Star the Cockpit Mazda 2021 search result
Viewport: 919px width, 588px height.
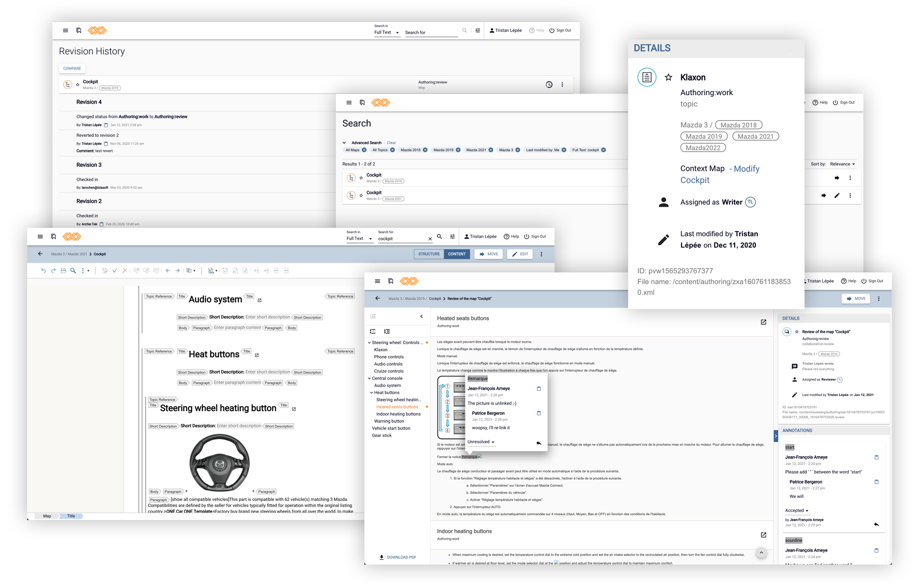click(361, 196)
